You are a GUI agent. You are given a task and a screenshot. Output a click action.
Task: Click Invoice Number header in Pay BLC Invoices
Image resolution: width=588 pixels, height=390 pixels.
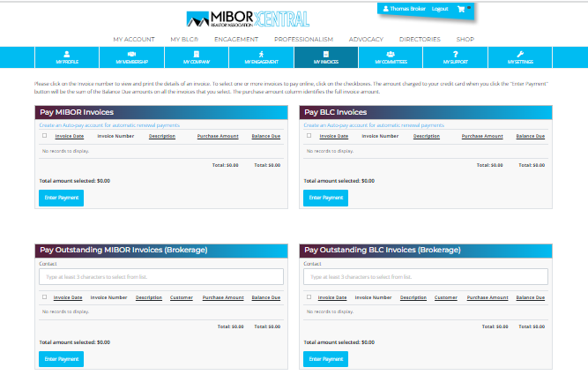point(380,136)
